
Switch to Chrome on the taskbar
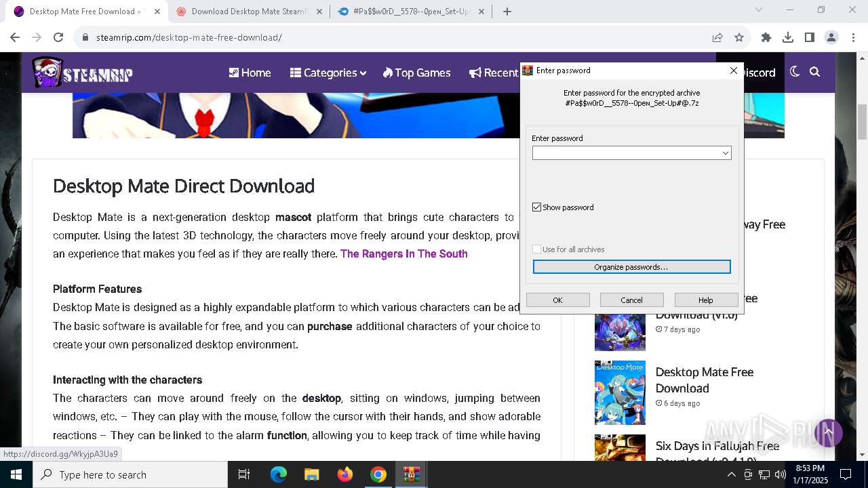(x=378, y=474)
